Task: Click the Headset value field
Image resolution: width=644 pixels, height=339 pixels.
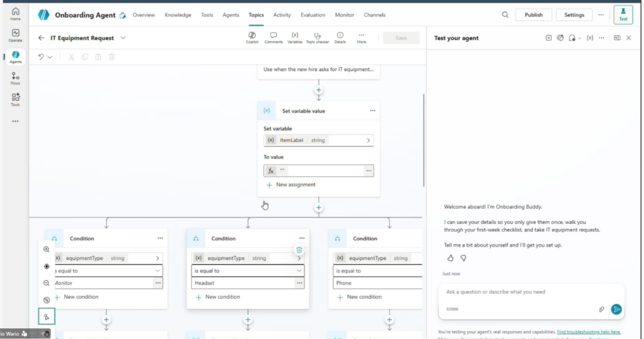Action: click(243, 283)
